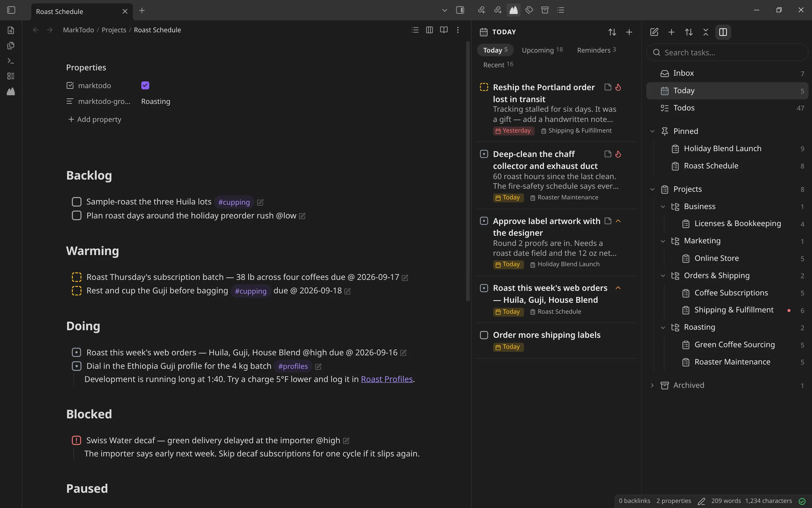
Task: Open the note's more options menu
Action: (458, 30)
